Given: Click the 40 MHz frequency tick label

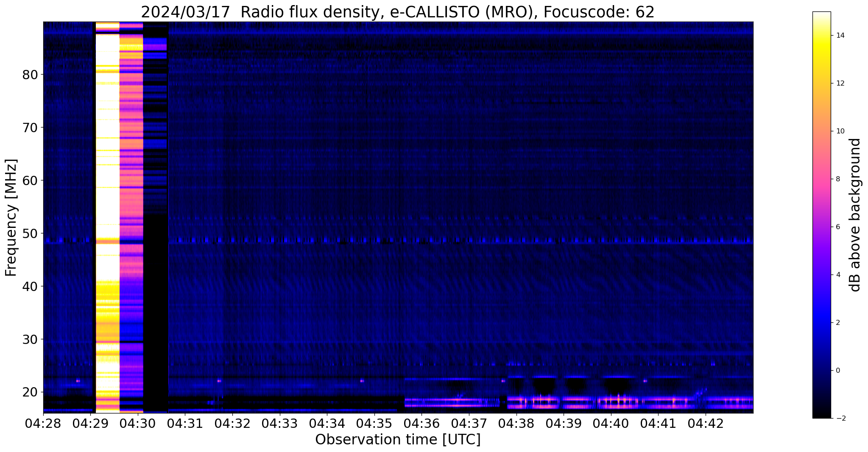Looking at the screenshot, I should tap(30, 286).
